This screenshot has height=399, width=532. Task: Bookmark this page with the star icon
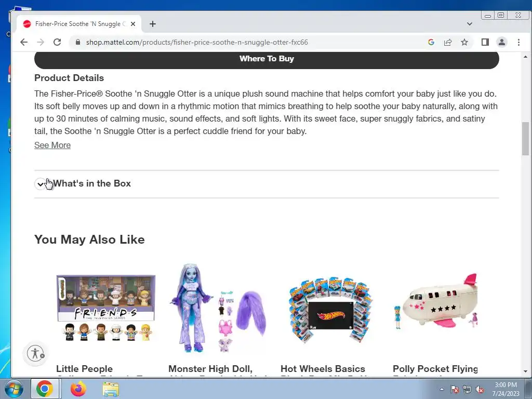coord(464,42)
